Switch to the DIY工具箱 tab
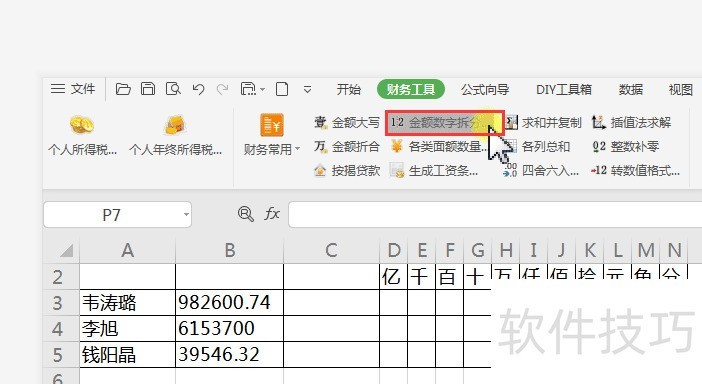Image resolution: width=702 pixels, height=384 pixels. coord(564,90)
